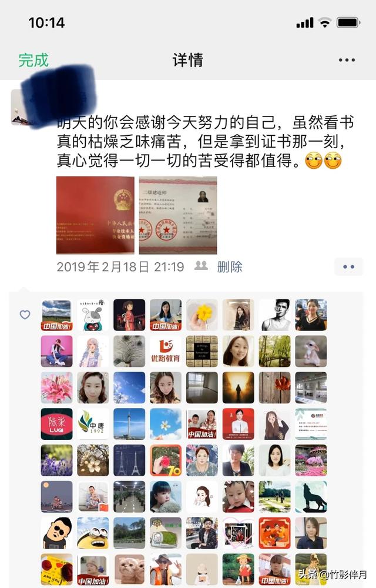The width and height of the screenshot is (376, 588).
Task: Tap the post text about the certificate
Action: [x=205, y=142]
